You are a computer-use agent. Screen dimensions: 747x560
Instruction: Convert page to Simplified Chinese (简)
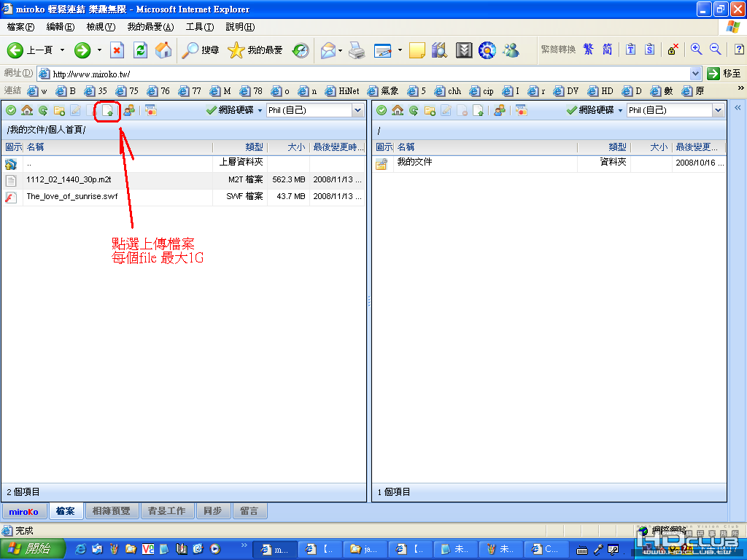coord(608,49)
